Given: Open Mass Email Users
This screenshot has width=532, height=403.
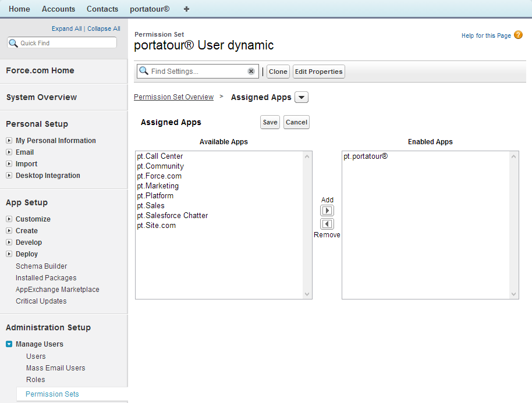Looking at the screenshot, I should point(56,368).
